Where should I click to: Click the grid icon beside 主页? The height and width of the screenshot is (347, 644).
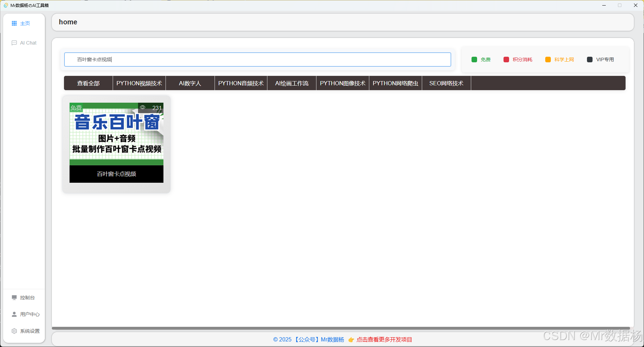click(14, 23)
